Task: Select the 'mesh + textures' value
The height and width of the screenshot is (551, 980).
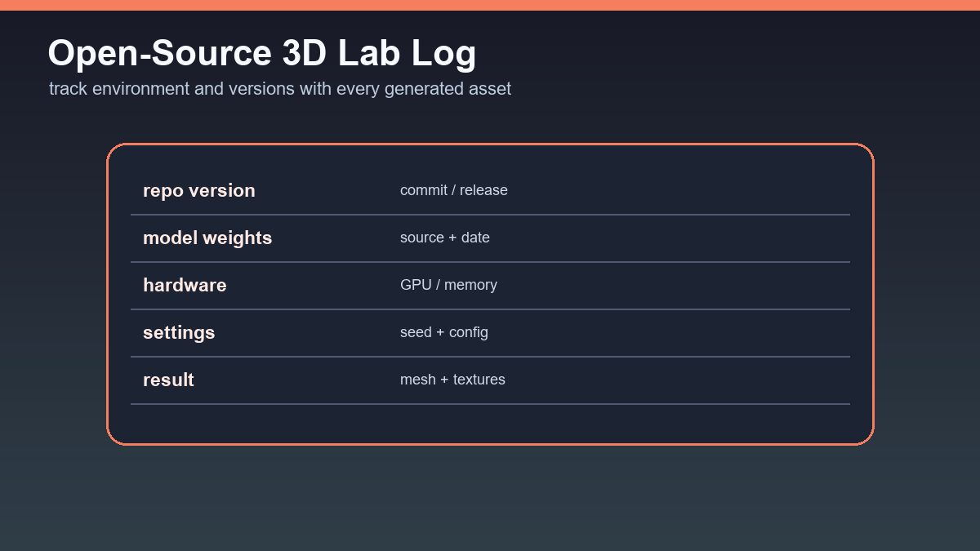Action: click(452, 380)
